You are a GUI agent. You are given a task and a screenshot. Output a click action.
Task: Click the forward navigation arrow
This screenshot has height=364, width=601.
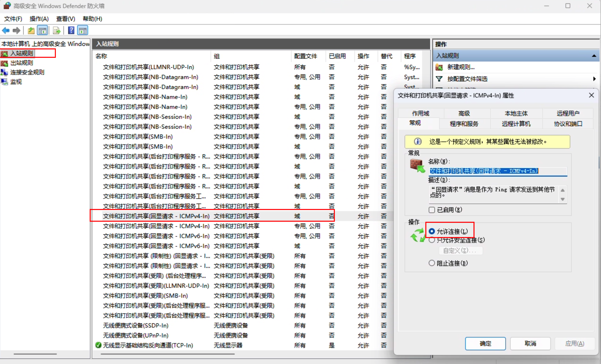(x=16, y=30)
